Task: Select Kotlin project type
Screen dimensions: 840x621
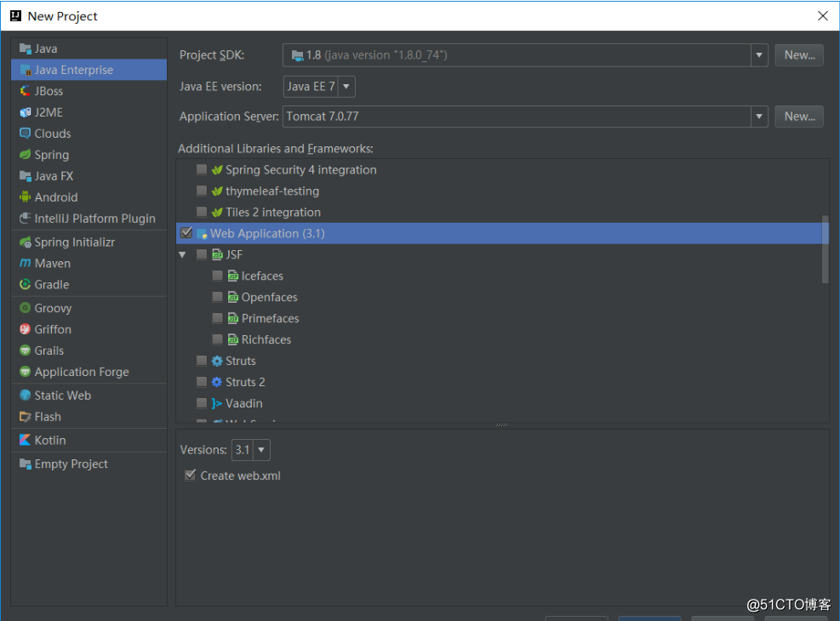Action: click(x=89, y=440)
